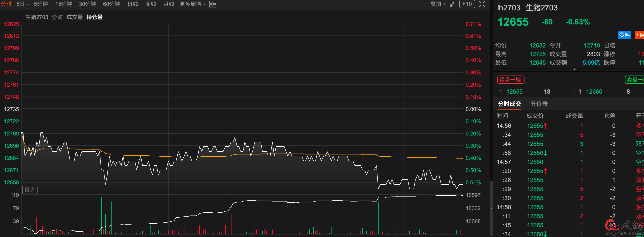Toggle the 日盘 session label
The image size is (644, 237).
pos(30,190)
